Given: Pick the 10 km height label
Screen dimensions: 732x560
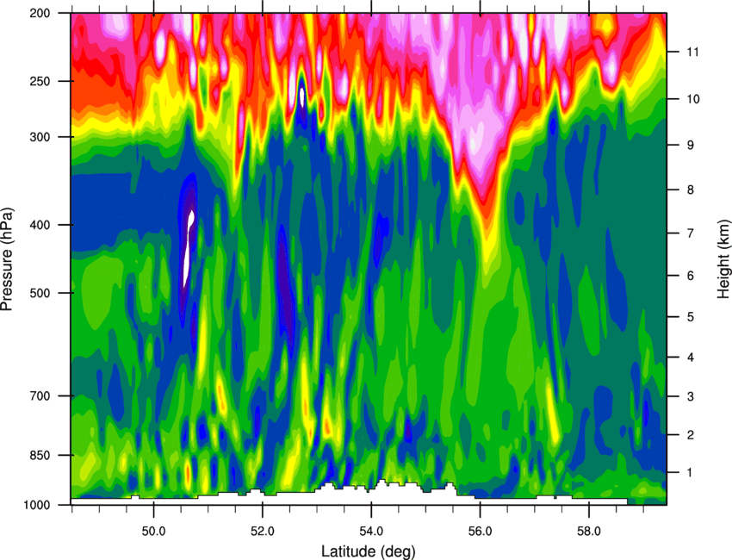Looking at the screenshot, I should pos(693,98).
